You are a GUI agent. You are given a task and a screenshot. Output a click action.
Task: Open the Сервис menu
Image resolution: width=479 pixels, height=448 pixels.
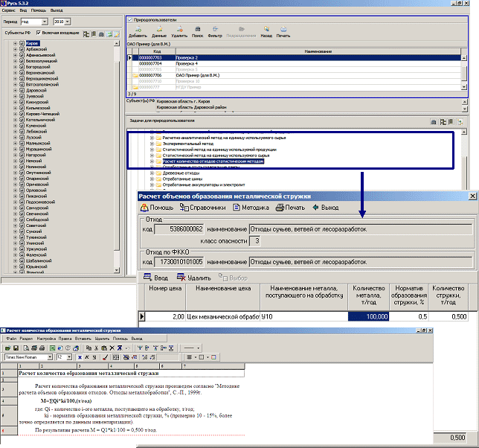click(7, 11)
